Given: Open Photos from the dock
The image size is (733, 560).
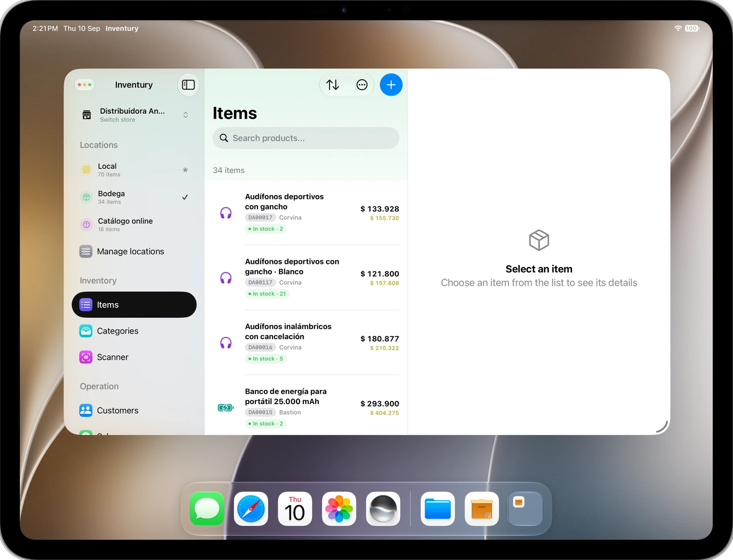Looking at the screenshot, I should coord(339,509).
